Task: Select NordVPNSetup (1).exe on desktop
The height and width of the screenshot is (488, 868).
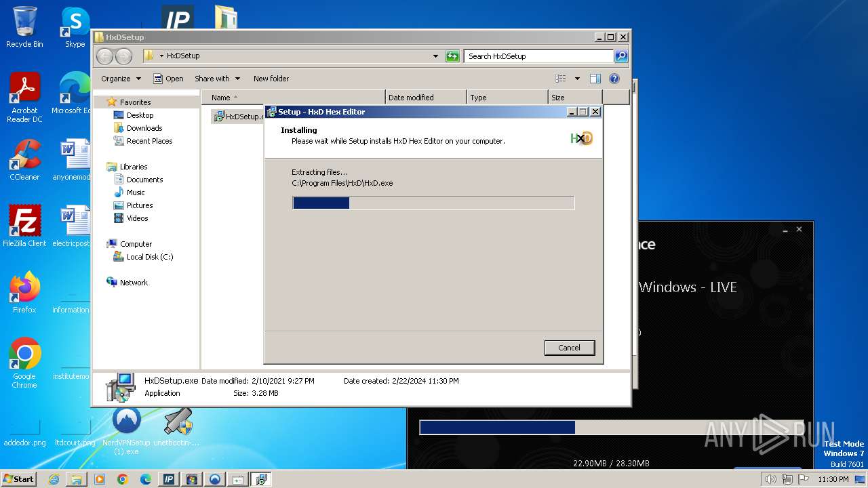Action: (126, 431)
